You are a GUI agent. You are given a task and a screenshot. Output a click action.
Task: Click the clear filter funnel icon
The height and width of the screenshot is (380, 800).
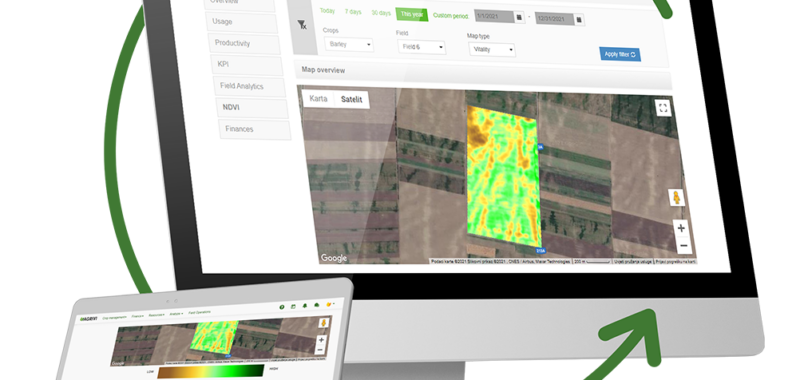(x=302, y=24)
